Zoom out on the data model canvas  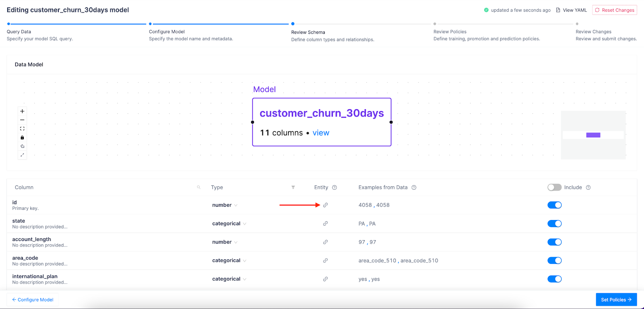click(22, 120)
